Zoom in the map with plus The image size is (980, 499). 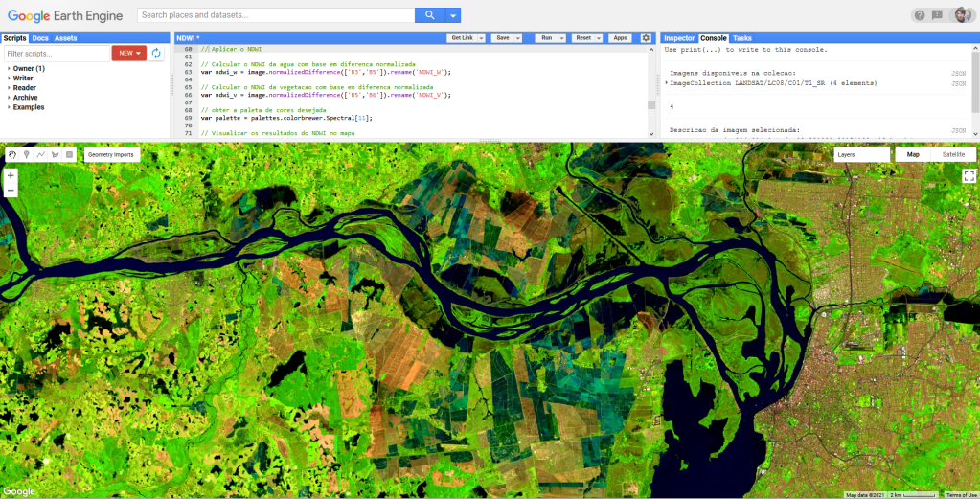[x=11, y=176]
